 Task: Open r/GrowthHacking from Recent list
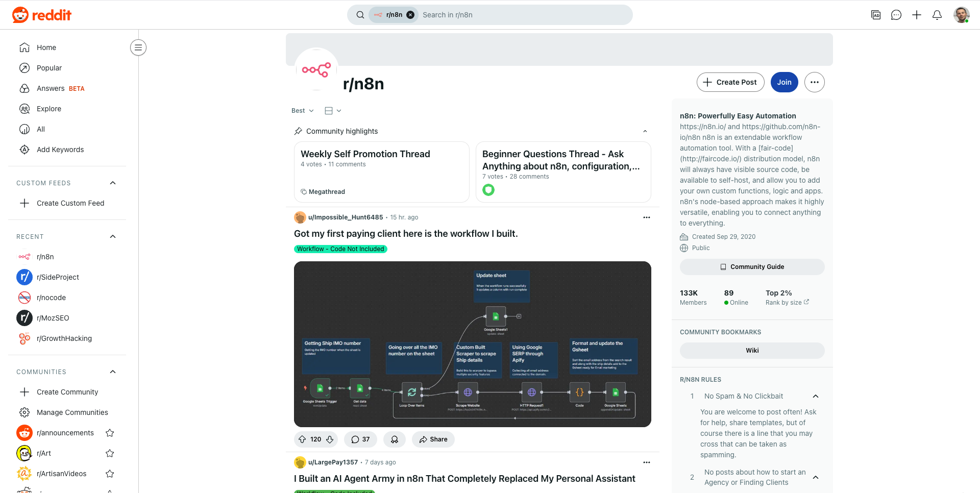[67, 338]
